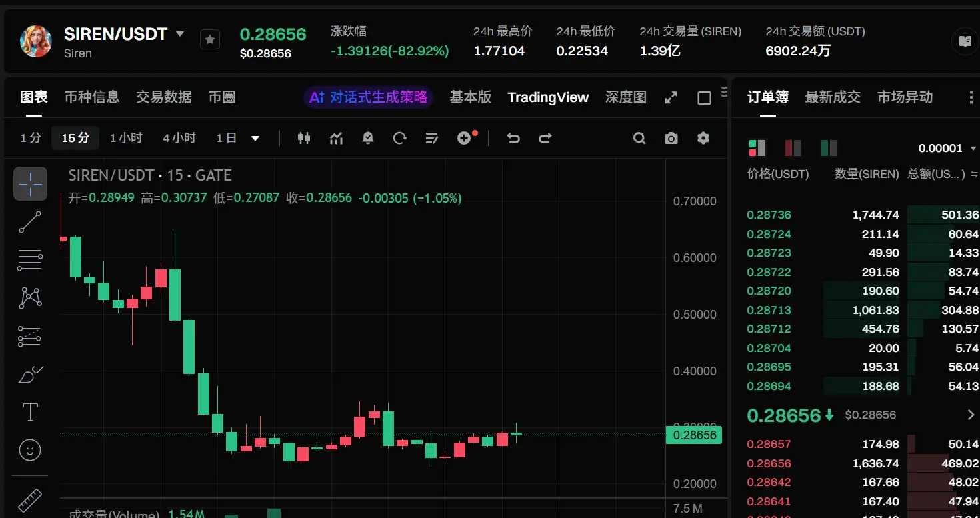This screenshot has width=980, height=518.
Task: Redo the chart action
Action: [545, 138]
